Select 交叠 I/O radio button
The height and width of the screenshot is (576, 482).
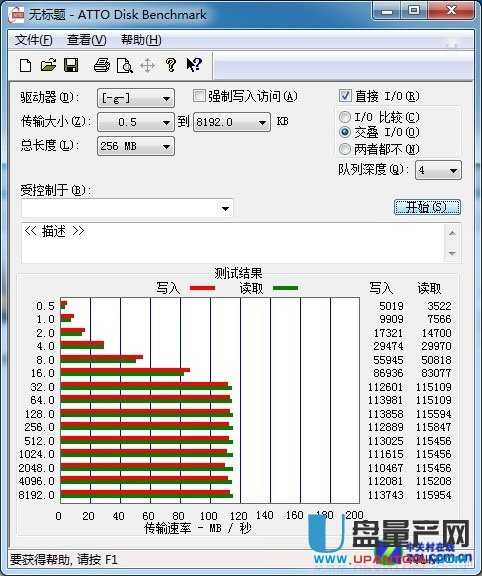(345, 132)
